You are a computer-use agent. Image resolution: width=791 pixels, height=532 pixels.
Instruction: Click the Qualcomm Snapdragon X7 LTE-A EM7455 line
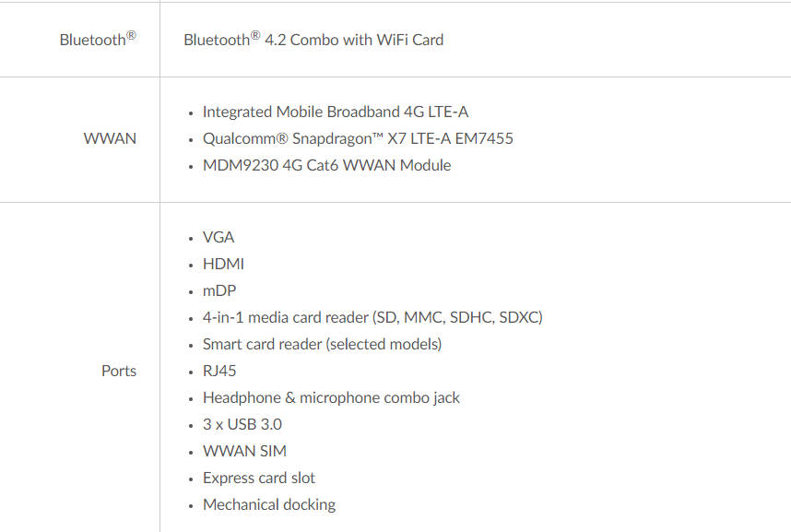coord(358,138)
